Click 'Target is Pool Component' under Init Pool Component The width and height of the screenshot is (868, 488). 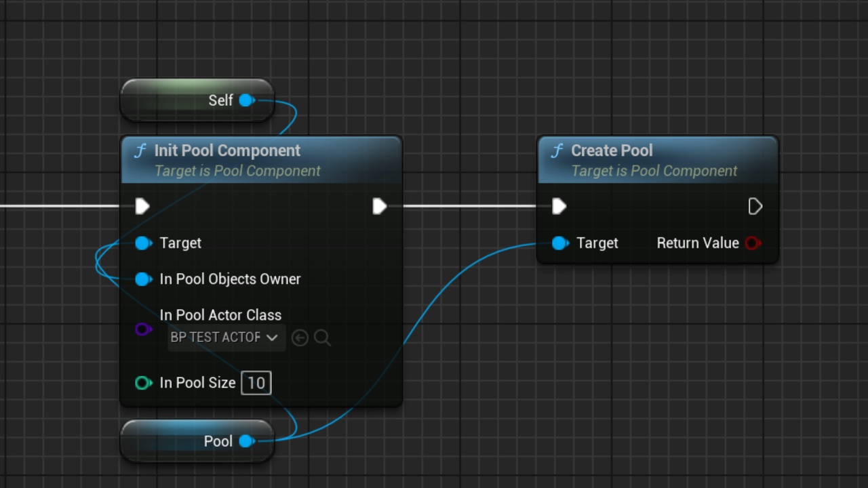[x=237, y=171]
